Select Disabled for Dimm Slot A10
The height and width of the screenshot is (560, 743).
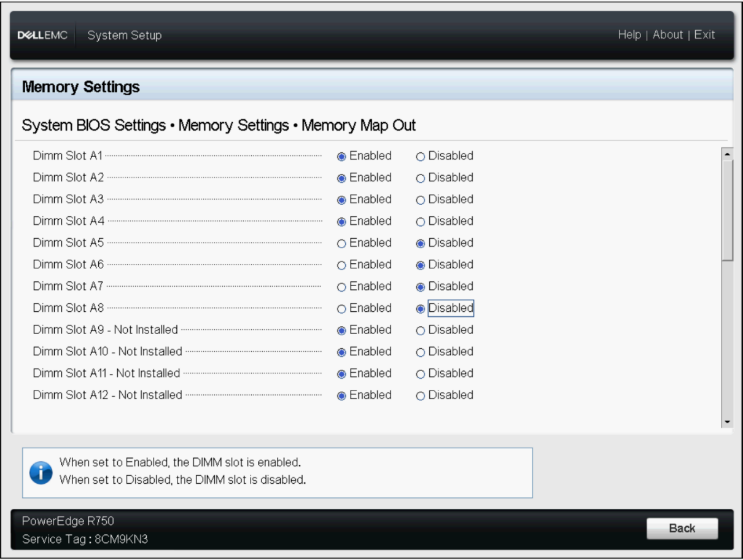pyautogui.click(x=421, y=352)
